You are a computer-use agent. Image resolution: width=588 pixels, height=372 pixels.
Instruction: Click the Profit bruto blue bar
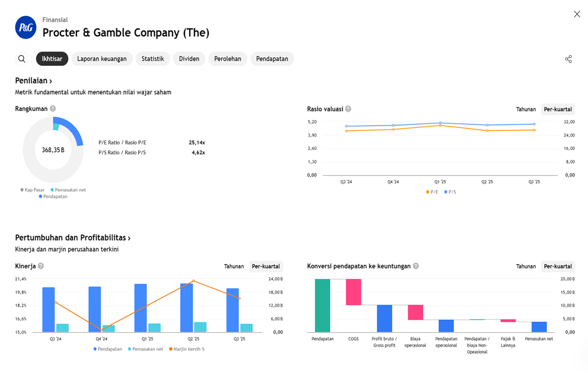pyautogui.click(x=384, y=319)
